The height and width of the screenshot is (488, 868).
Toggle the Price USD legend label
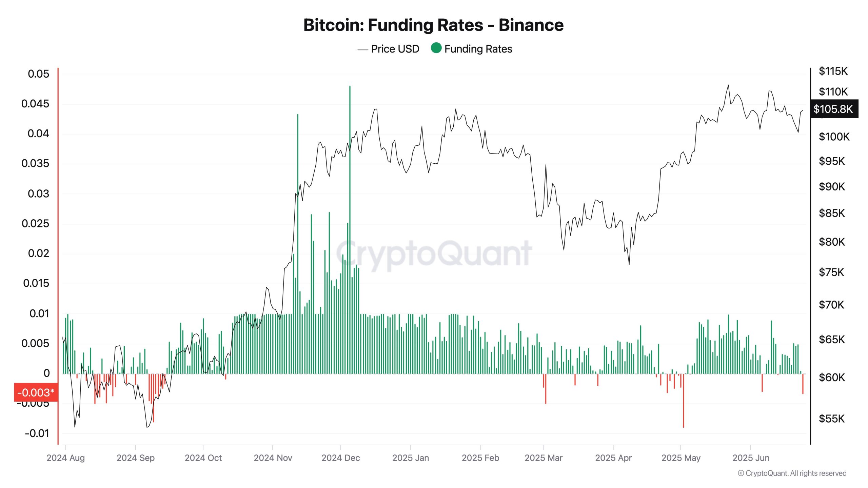tap(395, 49)
